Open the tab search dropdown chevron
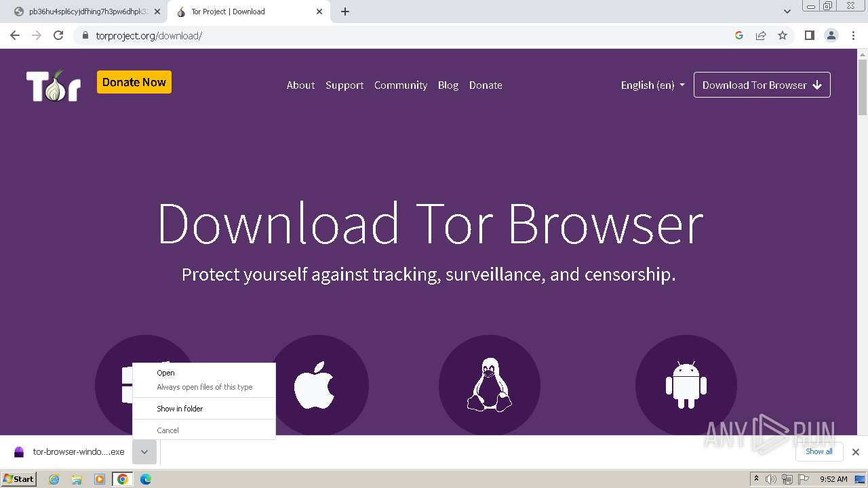Viewport: 868px width, 488px height. click(787, 12)
